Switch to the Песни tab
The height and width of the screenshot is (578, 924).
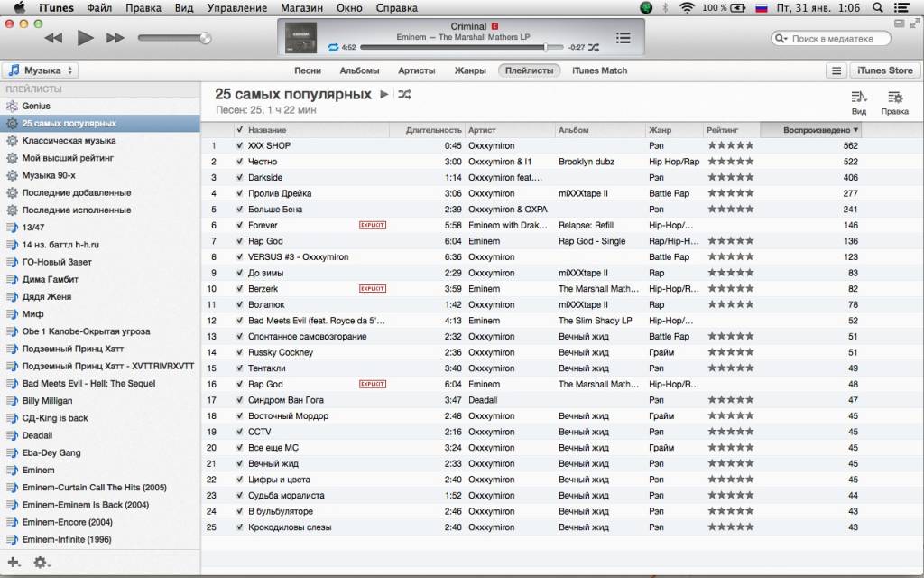click(x=308, y=70)
